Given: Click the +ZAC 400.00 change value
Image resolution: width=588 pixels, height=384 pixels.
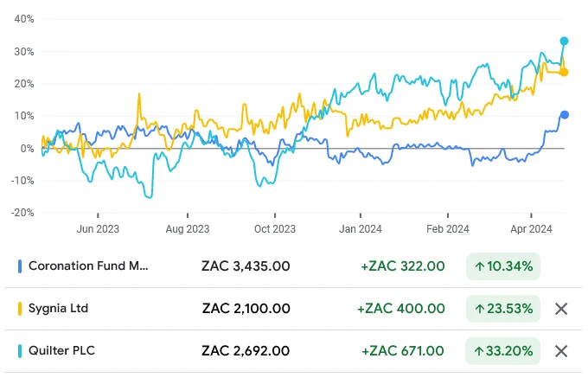Looking at the screenshot, I should click(x=401, y=309).
